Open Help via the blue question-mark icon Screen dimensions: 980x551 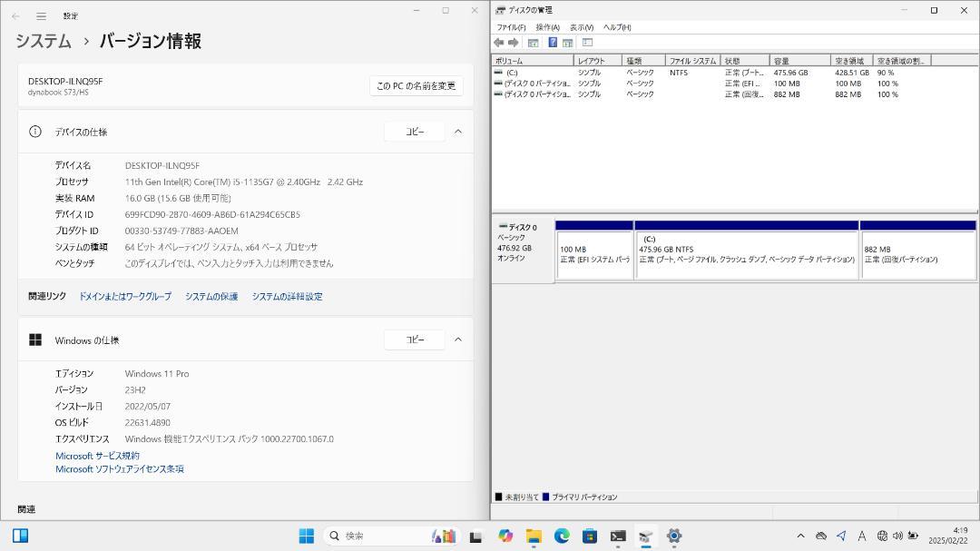[x=553, y=43]
